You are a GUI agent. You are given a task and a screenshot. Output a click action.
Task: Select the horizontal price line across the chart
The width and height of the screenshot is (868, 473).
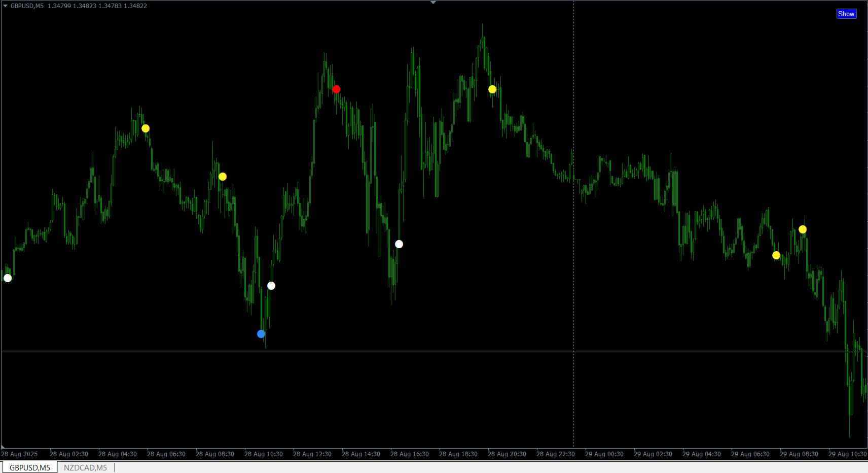click(x=434, y=352)
